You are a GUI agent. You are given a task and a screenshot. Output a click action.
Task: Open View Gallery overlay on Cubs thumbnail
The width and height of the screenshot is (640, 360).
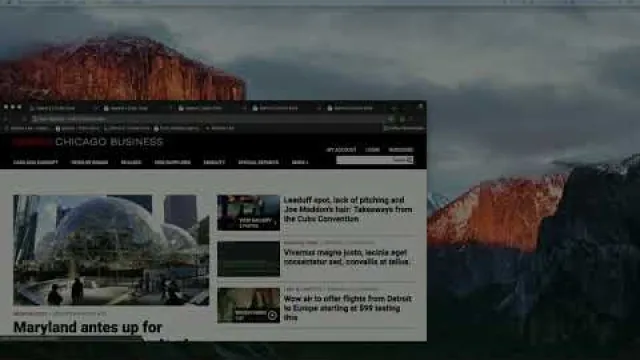[256, 223]
